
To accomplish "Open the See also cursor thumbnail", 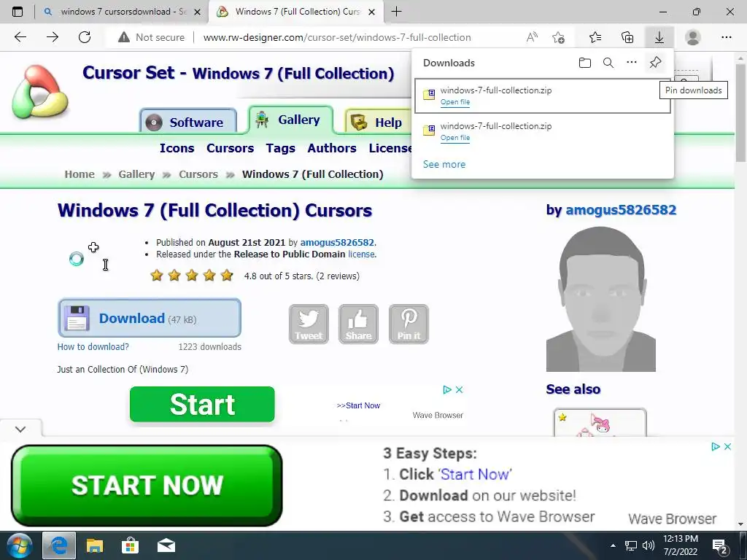I will (600, 422).
